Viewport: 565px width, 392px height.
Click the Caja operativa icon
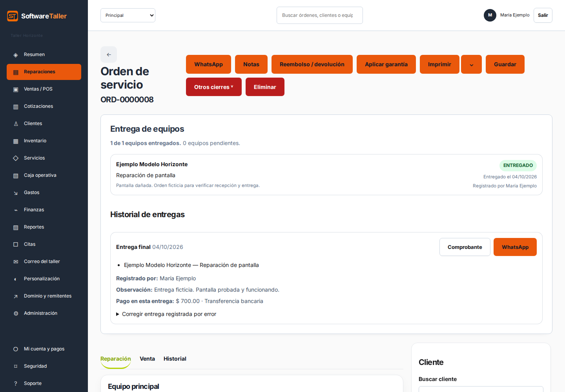(x=16, y=176)
